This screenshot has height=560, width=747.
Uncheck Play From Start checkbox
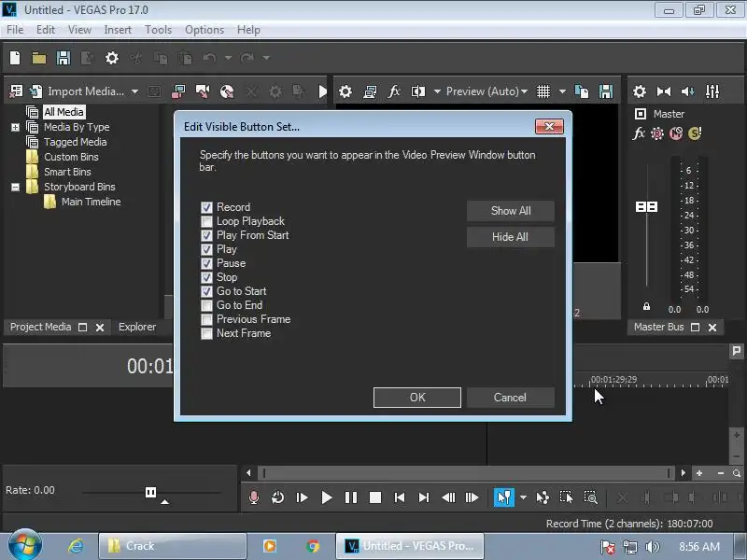pyautogui.click(x=206, y=235)
